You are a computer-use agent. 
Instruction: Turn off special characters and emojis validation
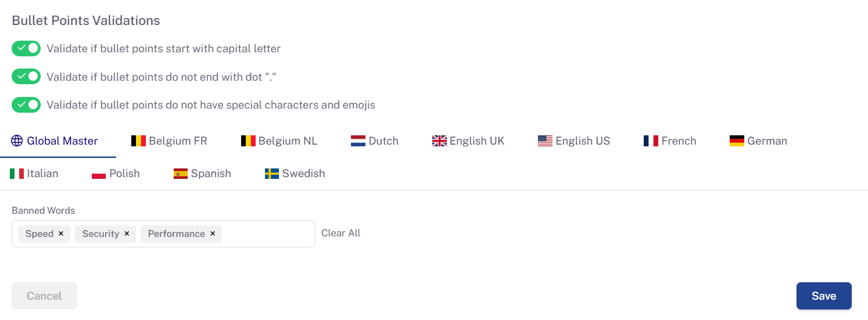26,105
